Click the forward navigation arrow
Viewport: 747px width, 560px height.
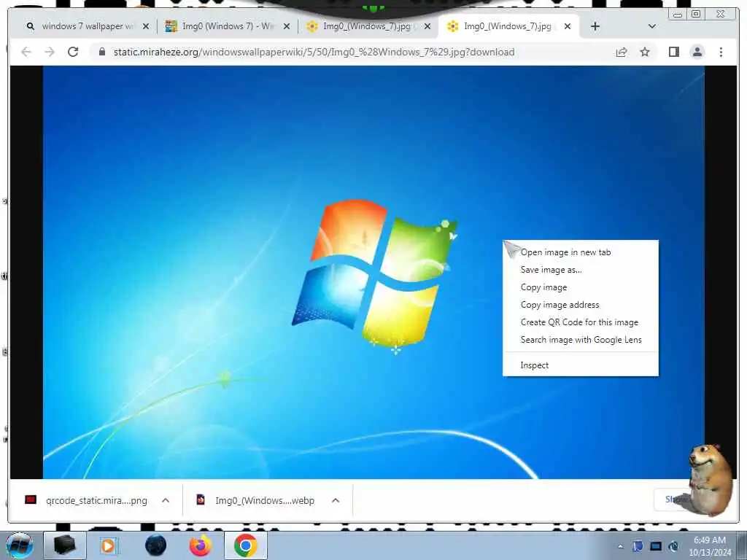tap(50, 52)
